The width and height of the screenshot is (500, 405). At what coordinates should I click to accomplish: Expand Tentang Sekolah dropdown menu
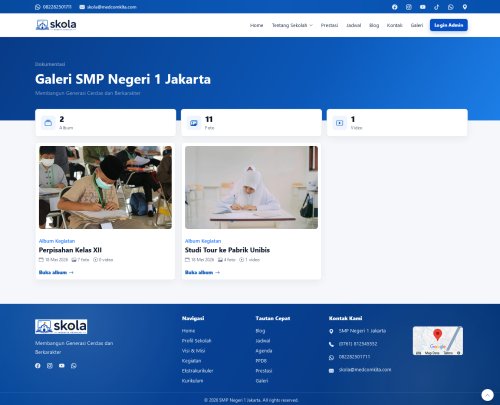(292, 25)
